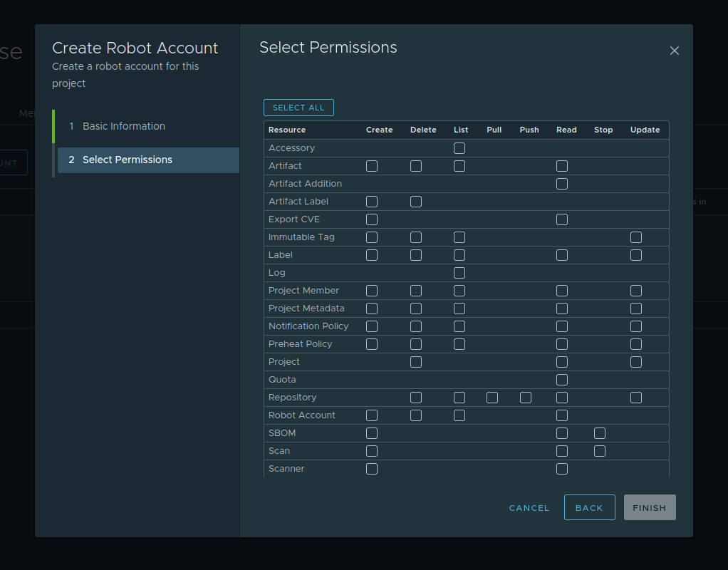Enable Pull permission for Repository
The image size is (728, 570).
pyautogui.click(x=492, y=398)
